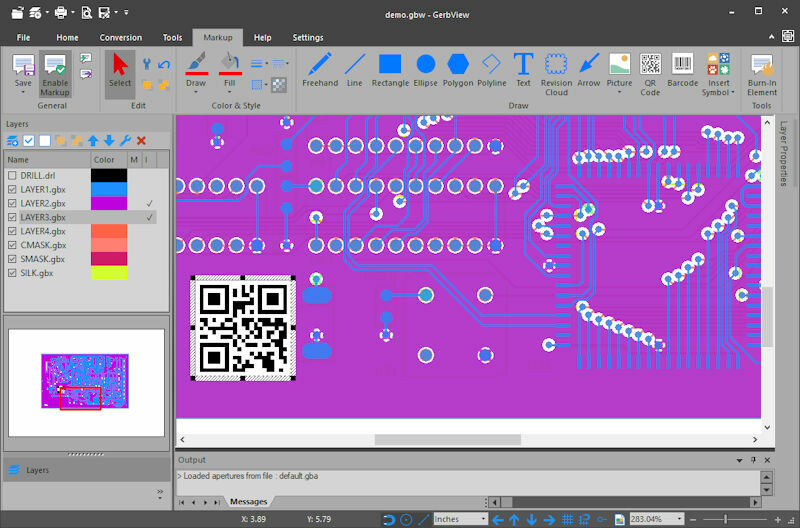
Task: Toggle the LAYER4.gbx visibility checkbox
Action: (12, 231)
